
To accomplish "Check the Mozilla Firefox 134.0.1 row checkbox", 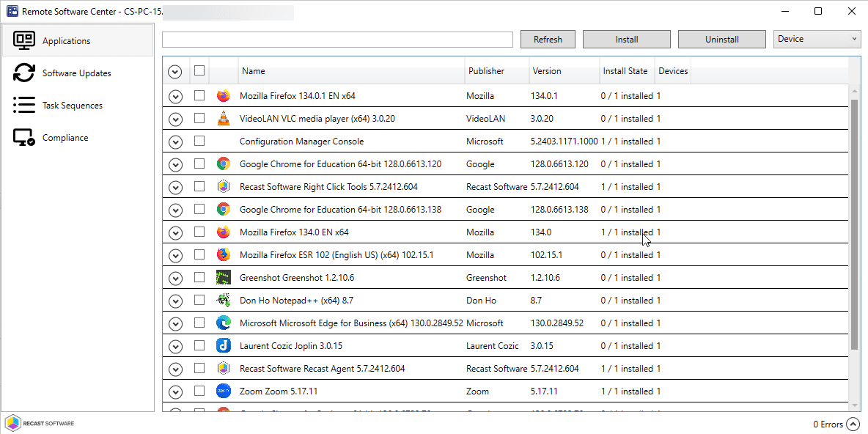I will (199, 96).
